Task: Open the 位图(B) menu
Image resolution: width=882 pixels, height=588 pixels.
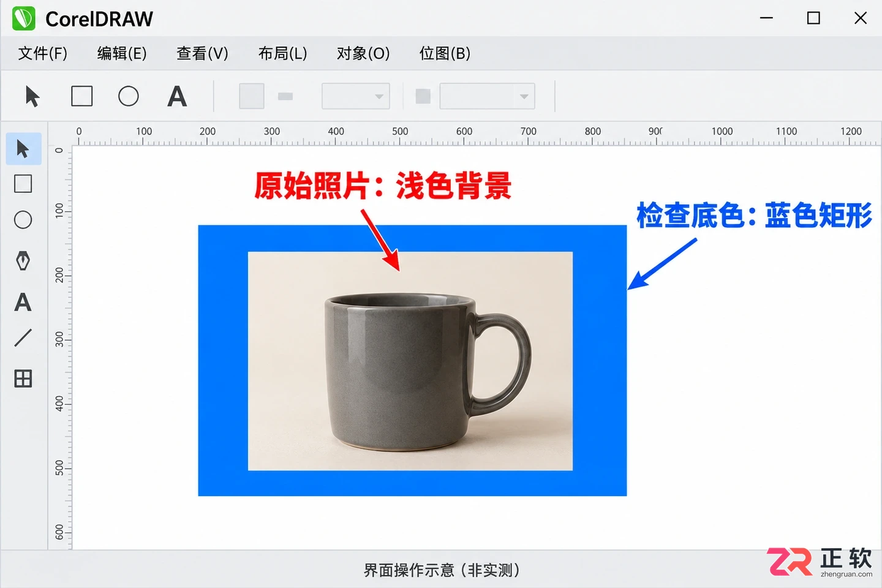Action: point(445,54)
